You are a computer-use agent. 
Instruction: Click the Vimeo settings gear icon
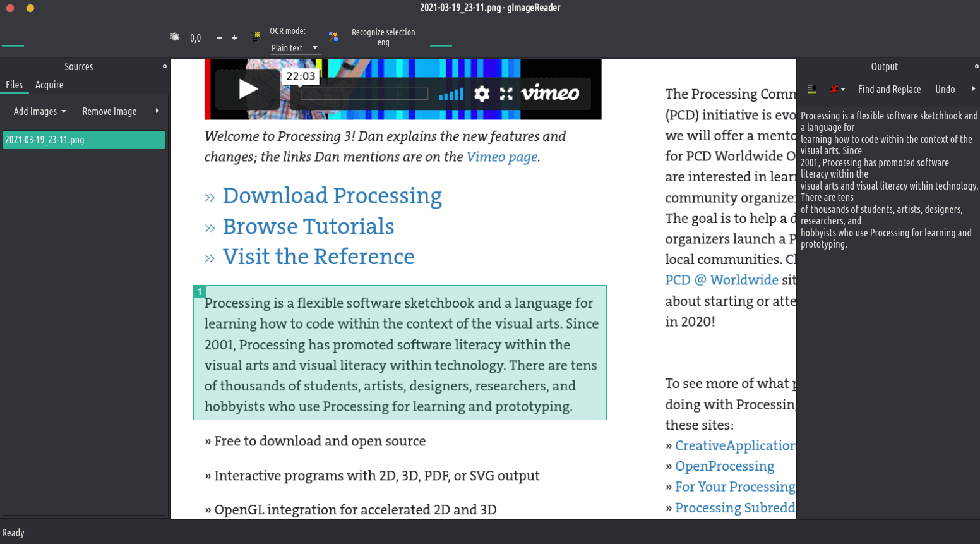click(x=482, y=94)
